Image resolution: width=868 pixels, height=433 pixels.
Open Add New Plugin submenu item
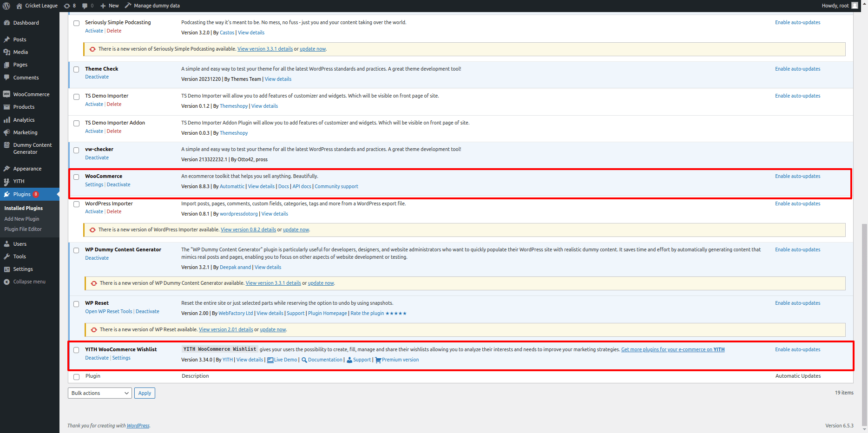[x=22, y=219]
